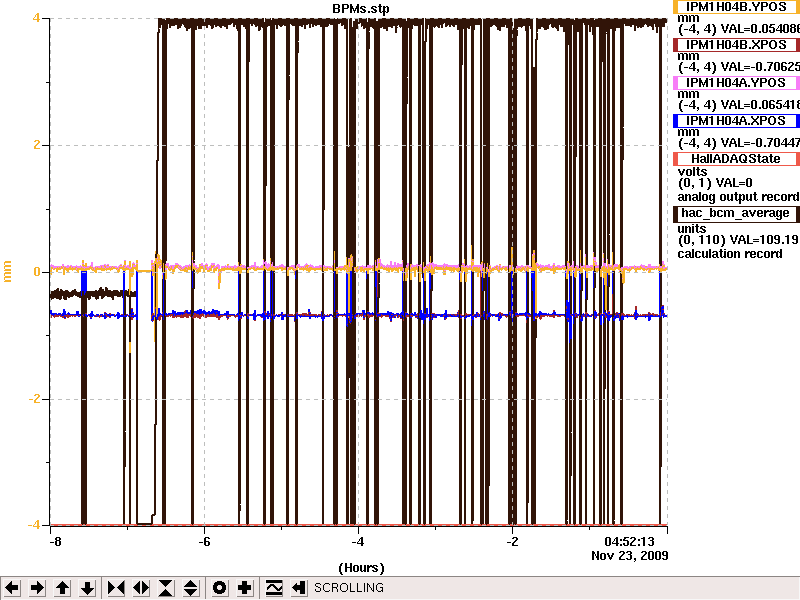Pan the plot right with the right arrow

coord(37,588)
